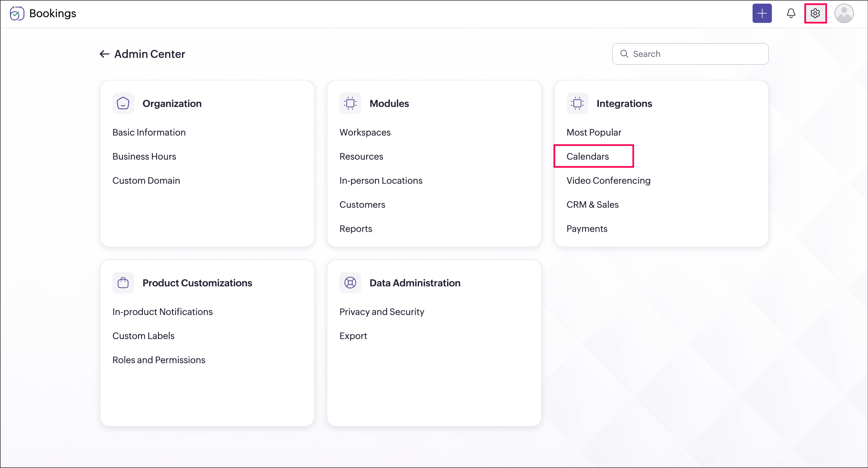Click the magnifier icon in Search
Screen dimensions: 868x468
point(624,54)
